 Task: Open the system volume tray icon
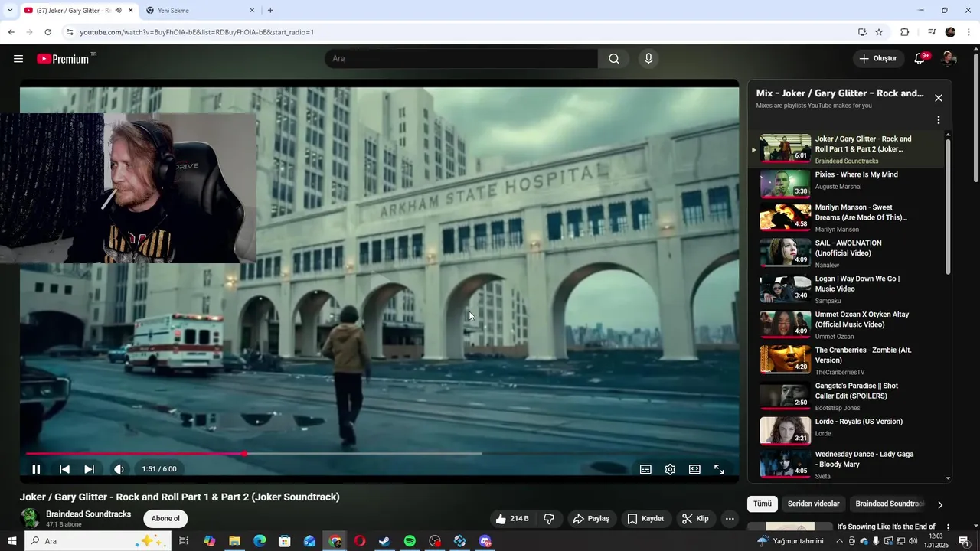point(913,541)
